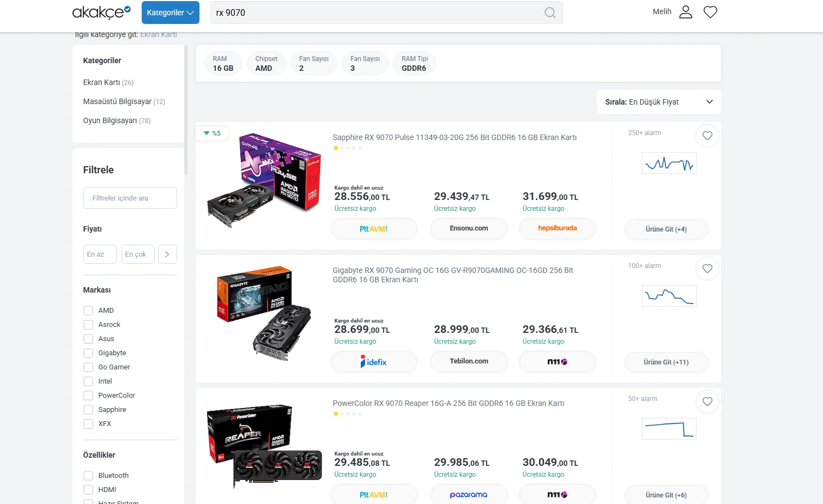Check the Sapphire brand filter
823x504 pixels.
pos(88,410)
